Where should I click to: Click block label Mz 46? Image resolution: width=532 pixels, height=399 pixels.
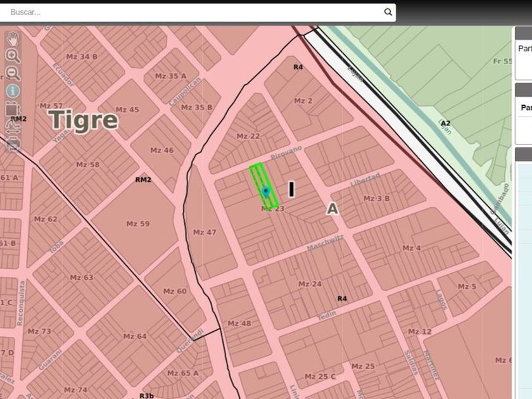[162, 150]
